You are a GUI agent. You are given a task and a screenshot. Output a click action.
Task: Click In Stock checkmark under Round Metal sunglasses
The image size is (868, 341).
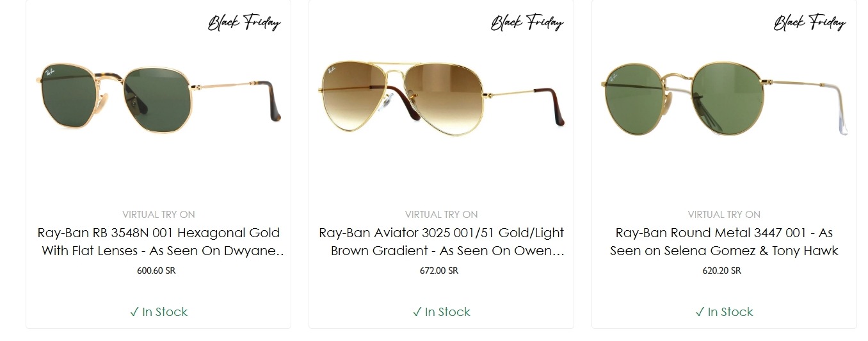[x=700, y=312]
